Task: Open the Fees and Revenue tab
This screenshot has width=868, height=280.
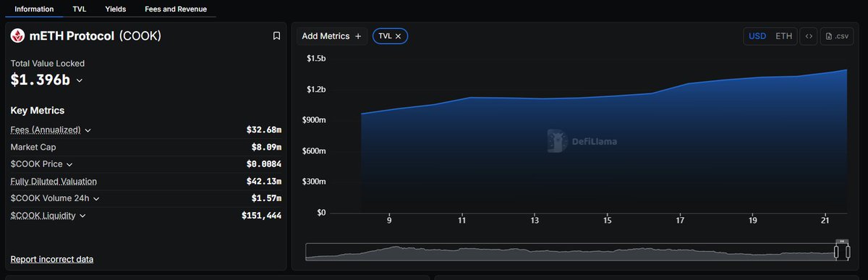Action: pos(176,9)
